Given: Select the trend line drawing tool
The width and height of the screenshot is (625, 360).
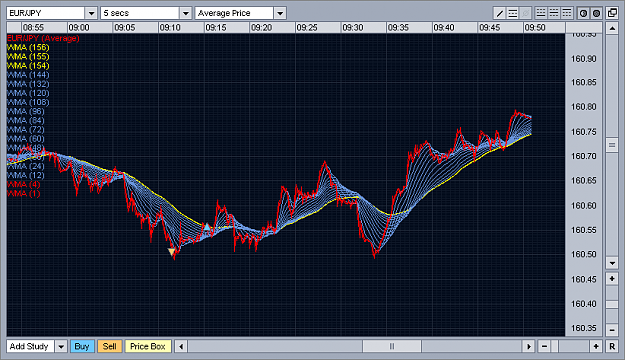Looking at the screenshot, I should pos(499,13).
